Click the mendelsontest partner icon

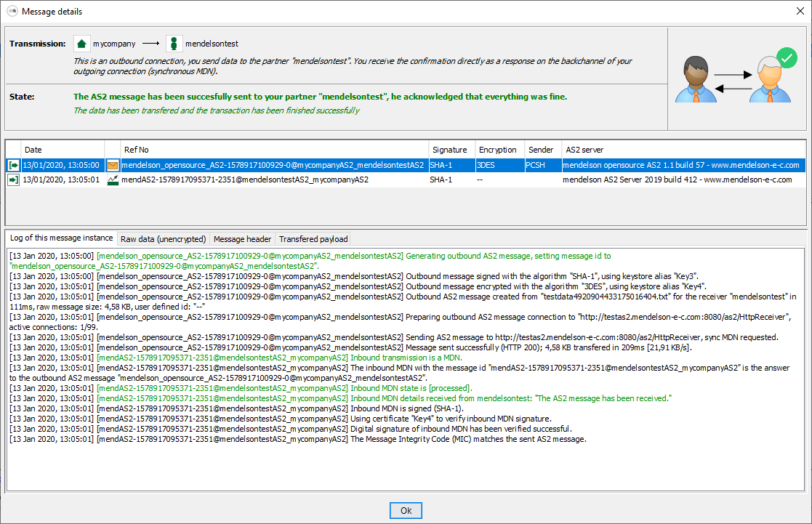174,44
